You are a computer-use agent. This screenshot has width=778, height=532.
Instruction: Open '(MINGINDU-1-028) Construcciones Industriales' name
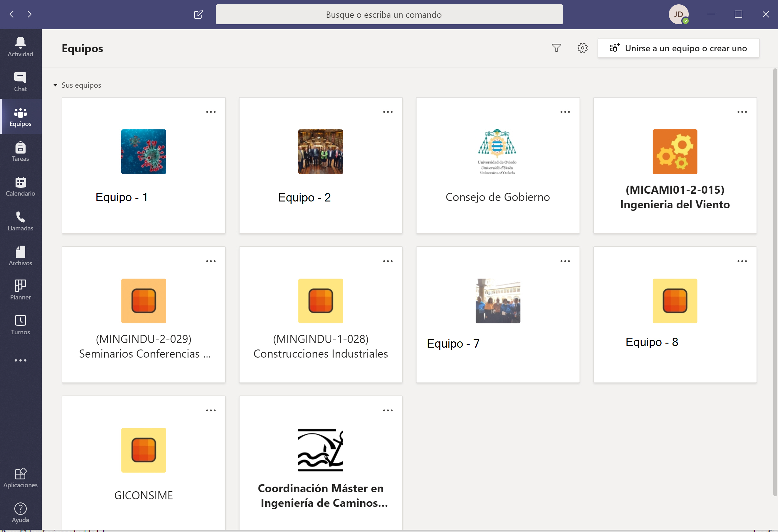coord(321,346)
